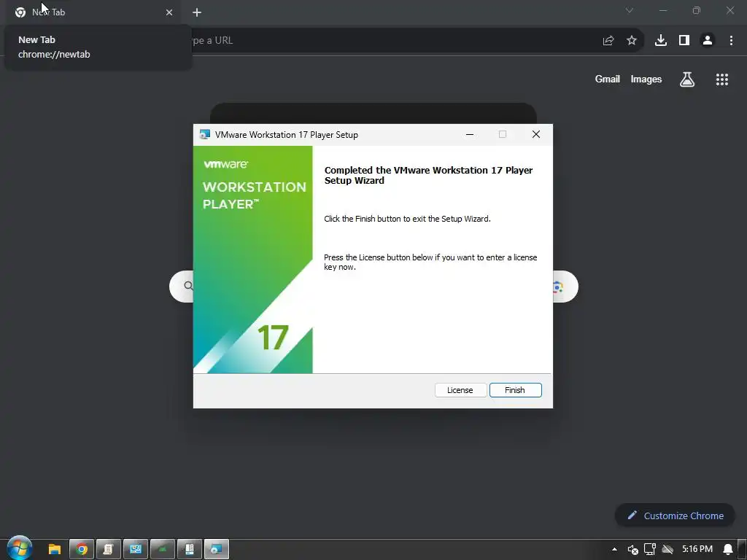Viewport: 747px width, 560px height.
Task: Select the New Tab tab in Chrome
Action: 93,12
